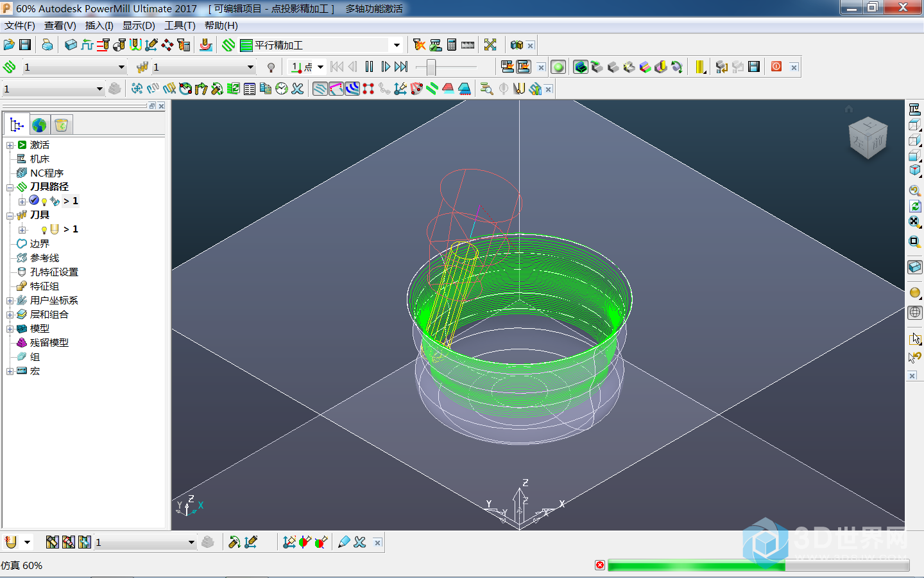Toggle tool 1 light bulb visibility

[x=44, y=230]
